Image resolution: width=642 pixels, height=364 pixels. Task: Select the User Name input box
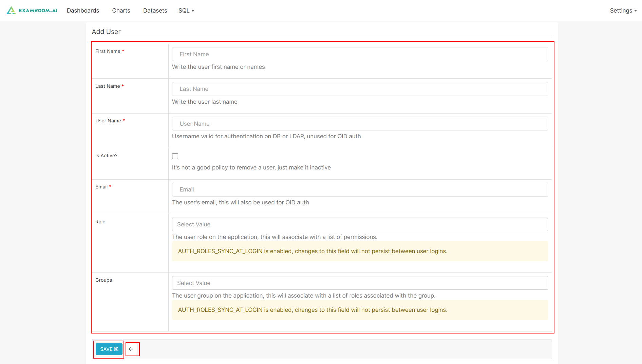[x=360, y=124]
